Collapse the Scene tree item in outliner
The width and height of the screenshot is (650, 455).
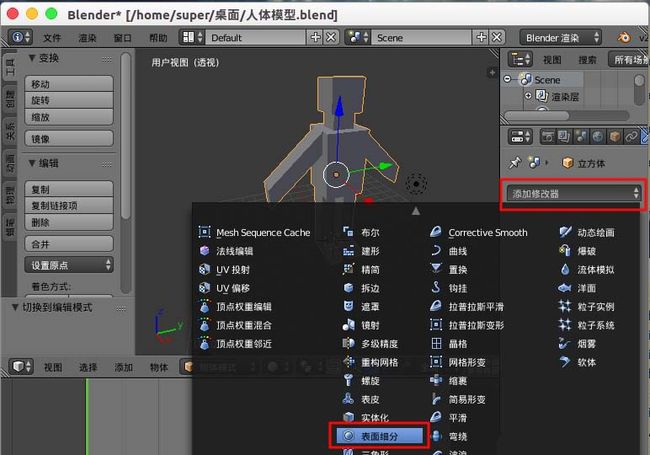[507, 79]
